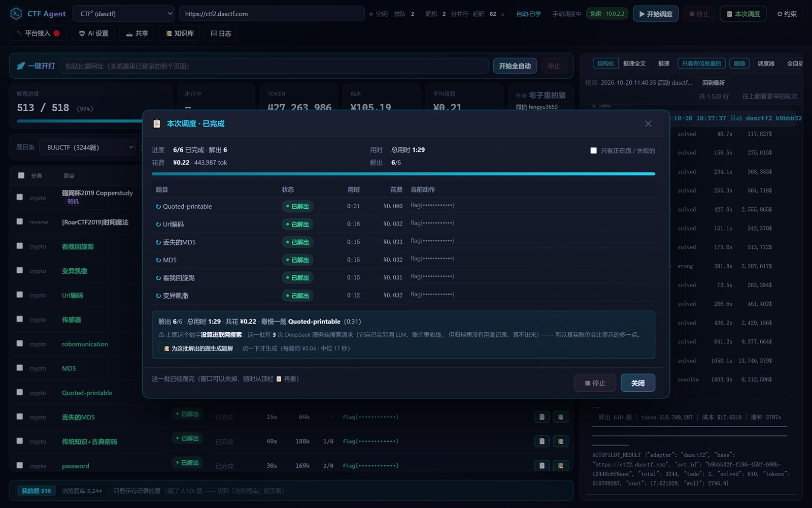Open the books icon in 传统知识+古典密码 row
This screenshot has width=812, height=508.
(561, 441)
